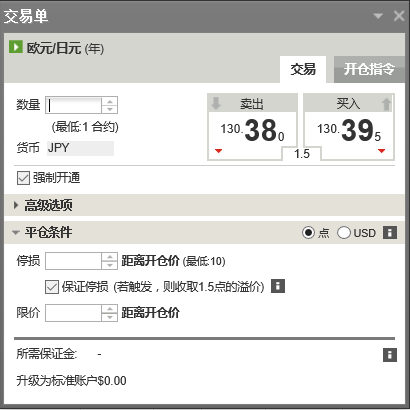Switch to the 开仓指令 tab
Screen dimensions: 410x410
[369, 69]
